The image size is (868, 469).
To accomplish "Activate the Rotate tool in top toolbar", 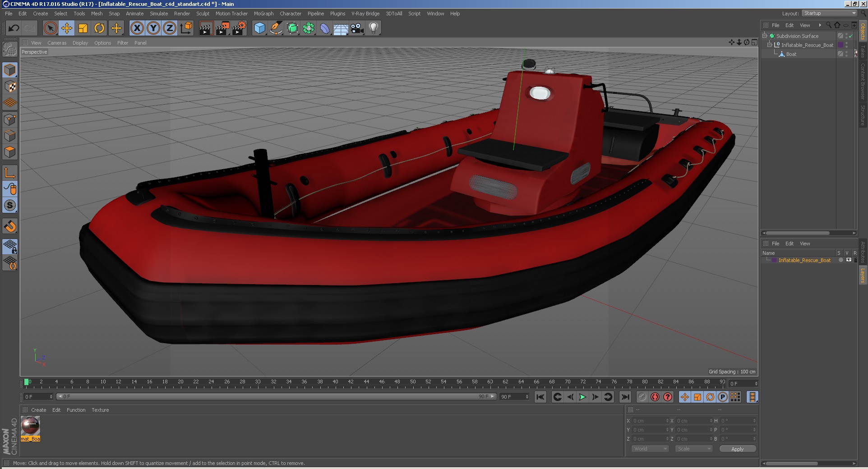I will coord(99,28).
